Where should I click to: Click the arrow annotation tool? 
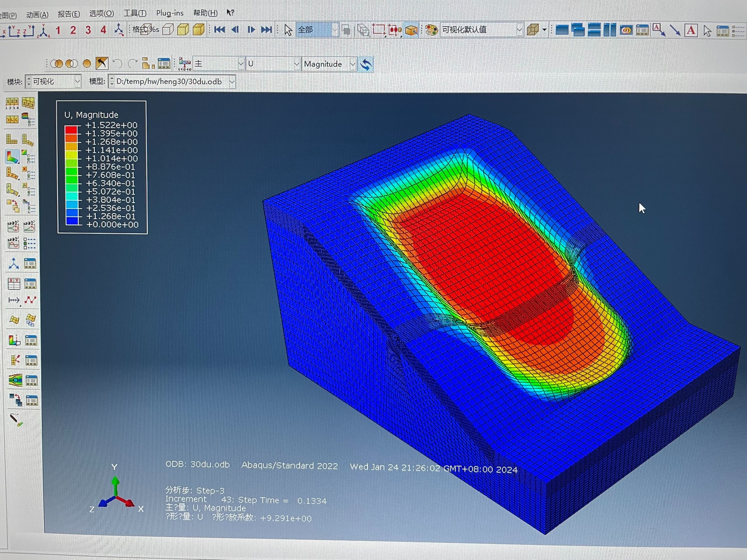tap(675, 30)
